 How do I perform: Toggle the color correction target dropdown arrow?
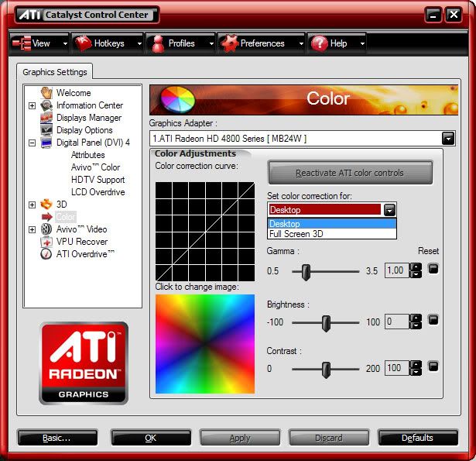(389, 210)
